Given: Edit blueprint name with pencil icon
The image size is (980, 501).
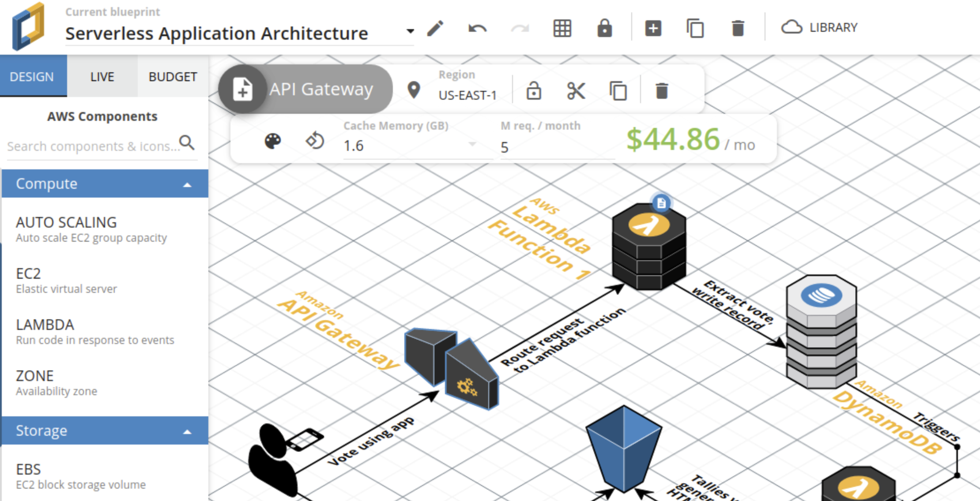Looking at the screenshot, I should coord(435,28).
